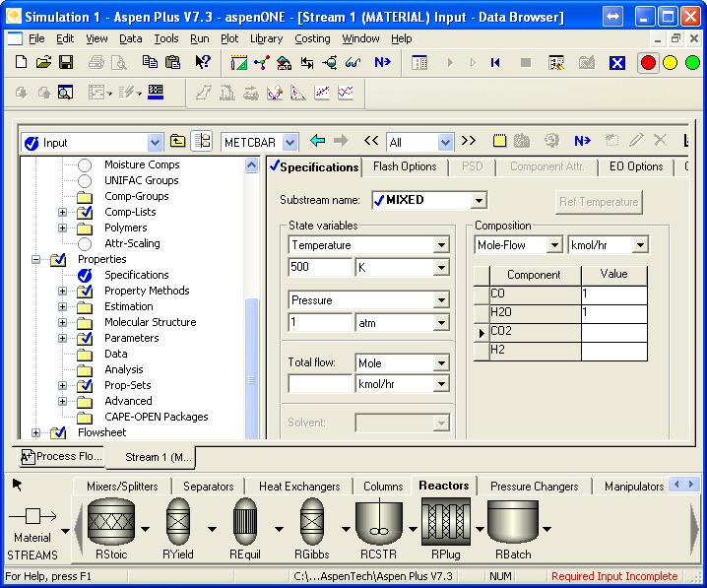Click the double left arrows previous form
This screenshot has height=588, width=707.
[371, 141]
